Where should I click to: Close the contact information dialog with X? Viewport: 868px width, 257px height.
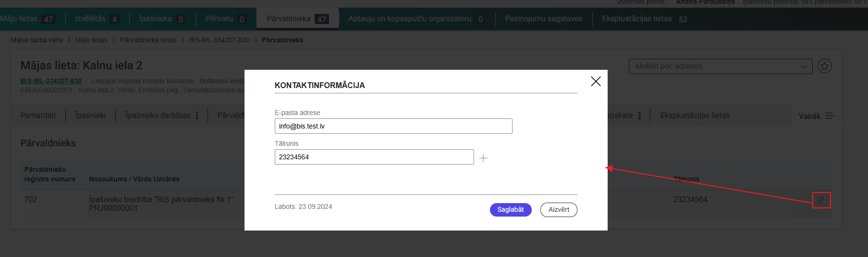[x=596, y=81]
